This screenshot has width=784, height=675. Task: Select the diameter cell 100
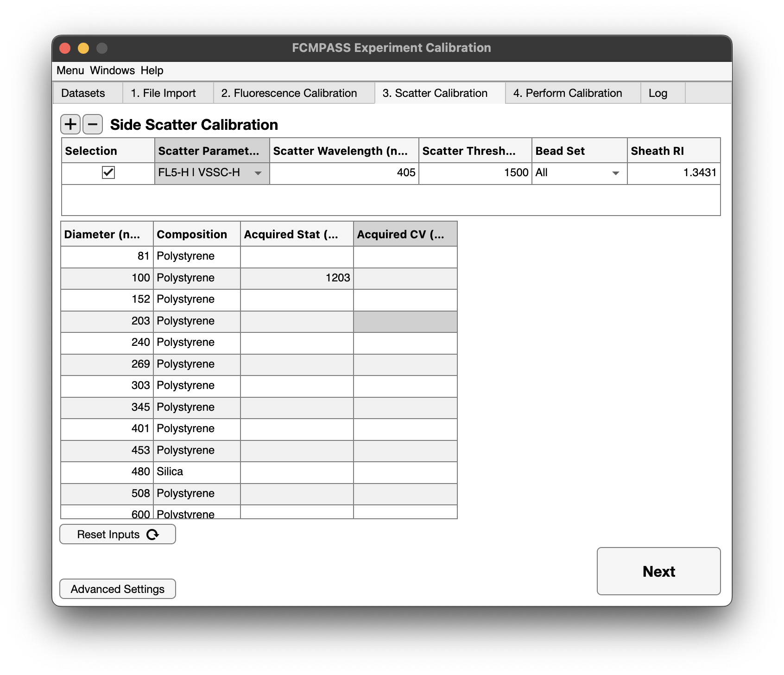107,278
